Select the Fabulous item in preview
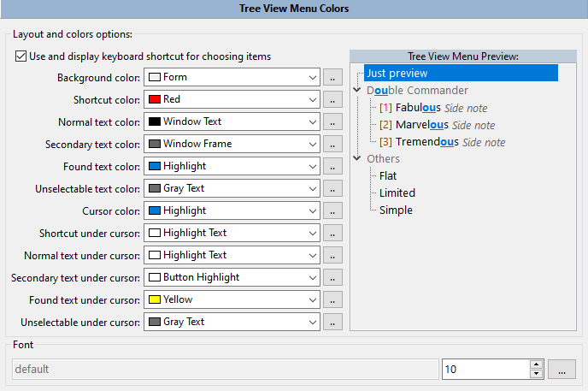This screenshot has width=588, height=391. click(x=418, y=108)
